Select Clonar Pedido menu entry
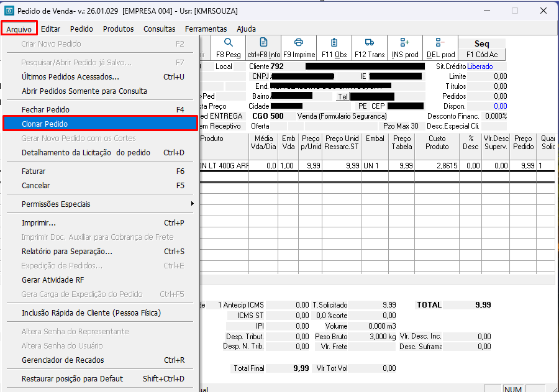The height and width of the screenshot is (392, 559). 100,124
